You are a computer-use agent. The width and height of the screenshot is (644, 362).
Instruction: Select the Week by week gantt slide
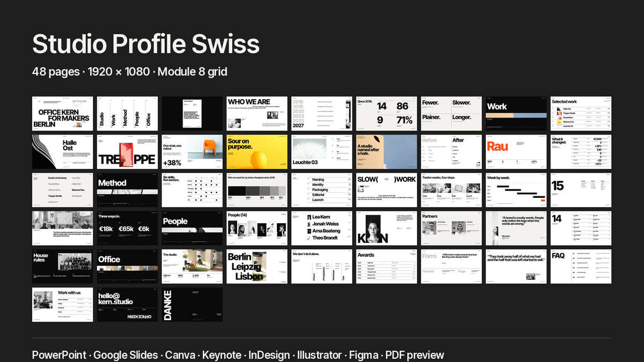tap(516, 190)
